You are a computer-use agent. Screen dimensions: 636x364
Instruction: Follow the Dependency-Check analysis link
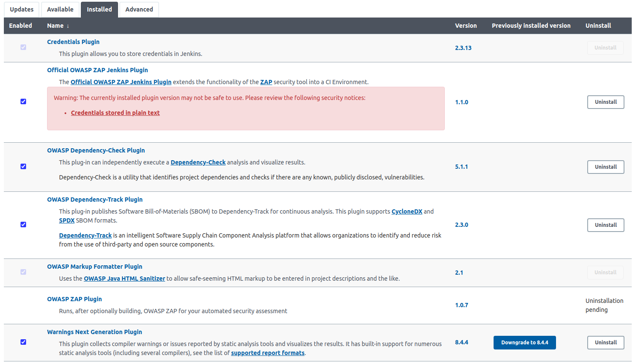tap(198, 162)
